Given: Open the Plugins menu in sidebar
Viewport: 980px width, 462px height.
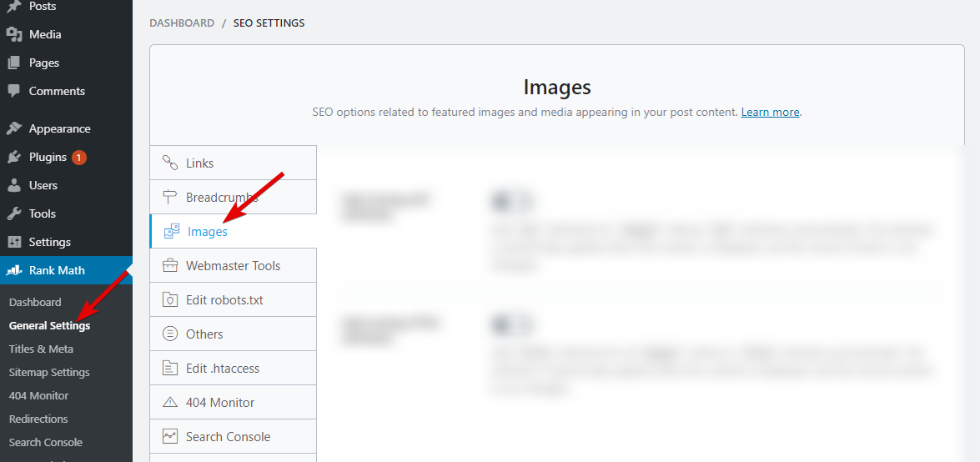Looking at the screenshot, I should point(48,157).
